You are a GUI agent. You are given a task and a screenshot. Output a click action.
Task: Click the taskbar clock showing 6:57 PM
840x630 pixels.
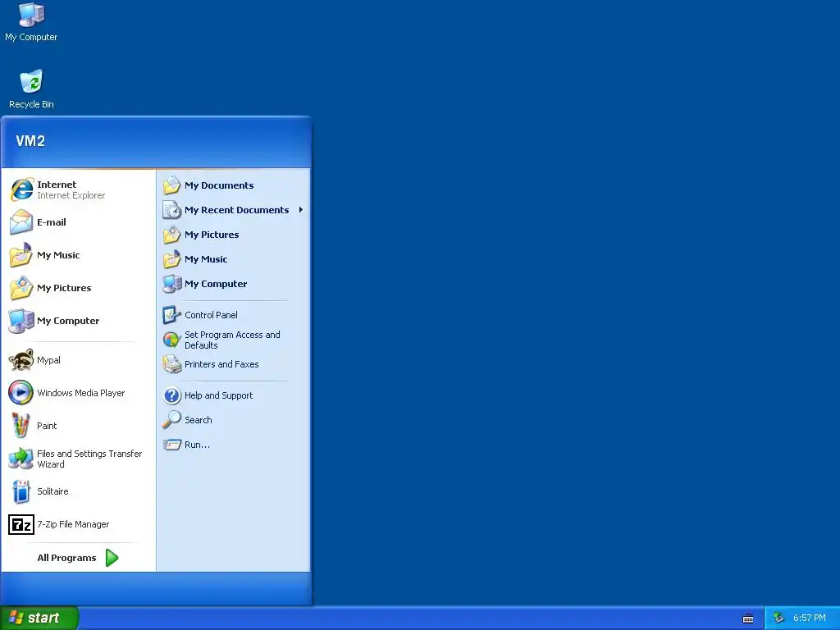point(810,619)
